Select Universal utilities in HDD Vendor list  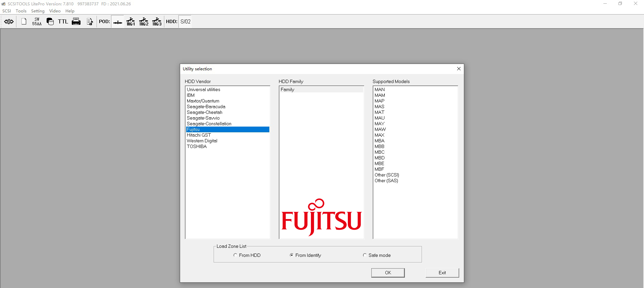[x=227, y=89]
